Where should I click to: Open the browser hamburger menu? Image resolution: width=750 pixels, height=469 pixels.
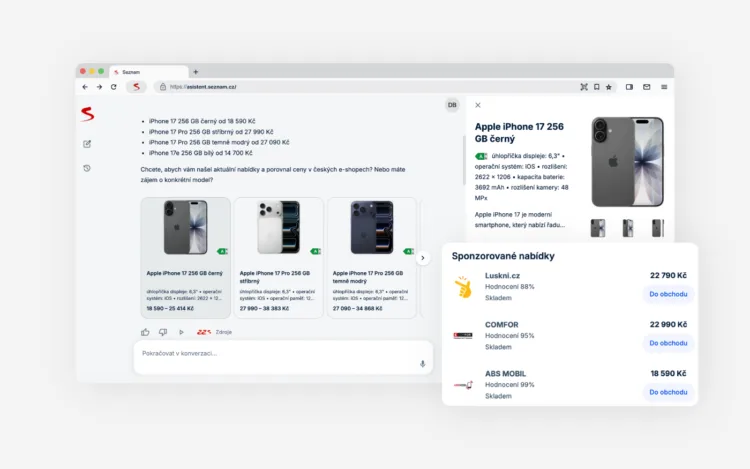(x=664, y=87)
